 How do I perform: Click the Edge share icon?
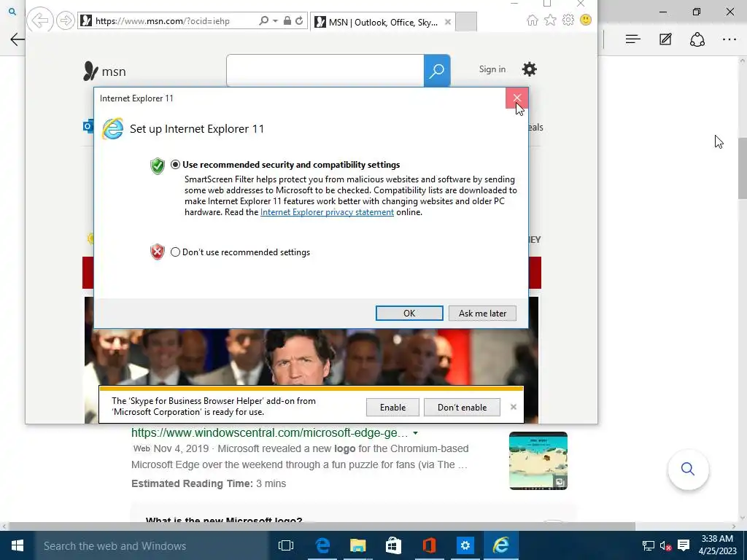[697, 39]
